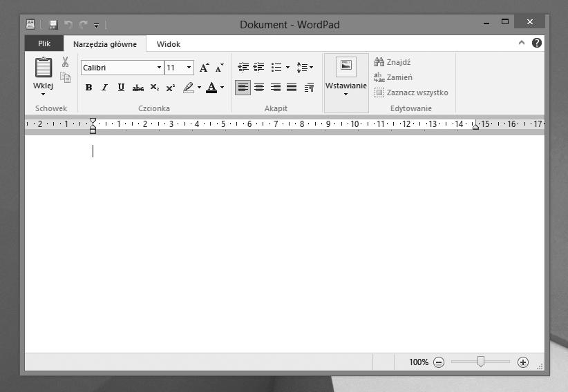Click Znajdź to find text
The width and height of the screenshot is (568, 392).
tap(392, 62)
